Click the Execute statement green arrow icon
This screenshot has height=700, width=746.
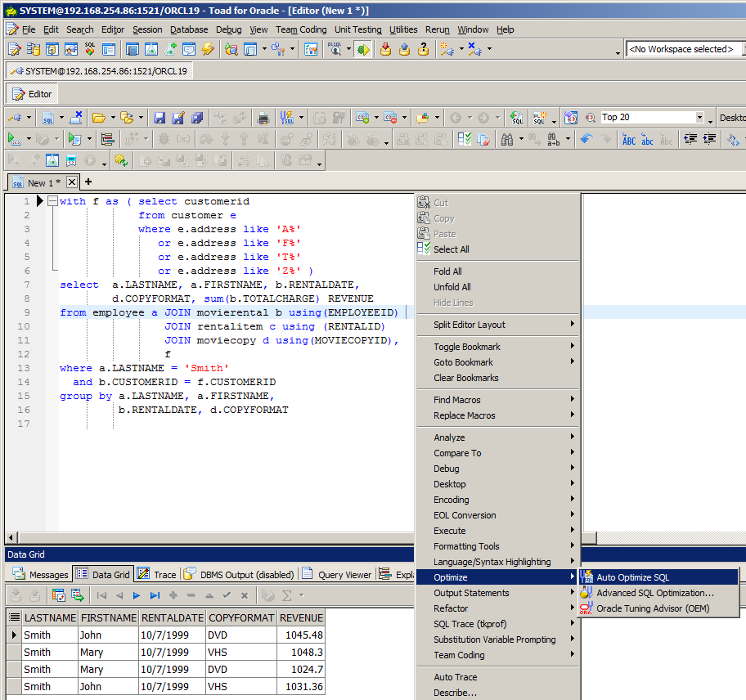[x=14, y=139]
